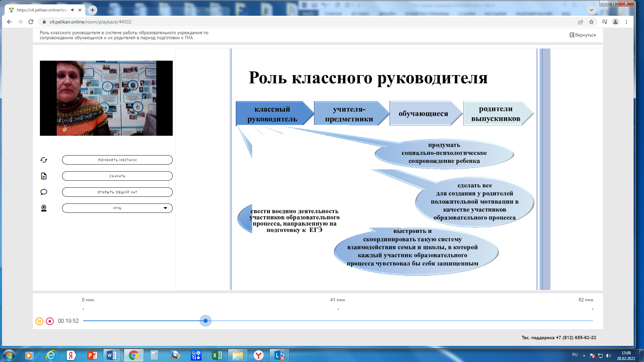Bookmark this page with the star icon
Screen dimensions: 644x362
coord(591,22)
